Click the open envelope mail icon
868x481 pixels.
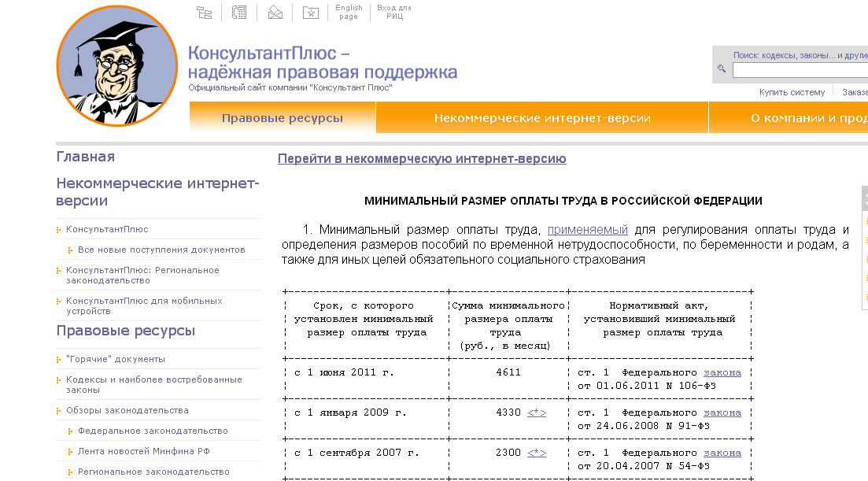click(275, 12)
